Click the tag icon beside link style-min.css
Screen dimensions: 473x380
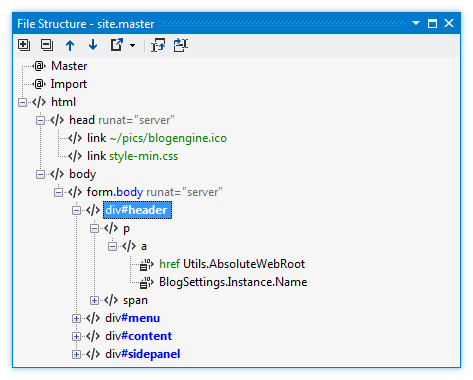75,156
